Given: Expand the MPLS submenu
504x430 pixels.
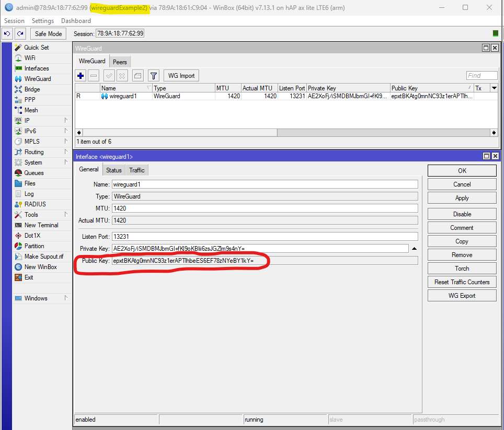Looking at the screenshot, I should (66, 141).
